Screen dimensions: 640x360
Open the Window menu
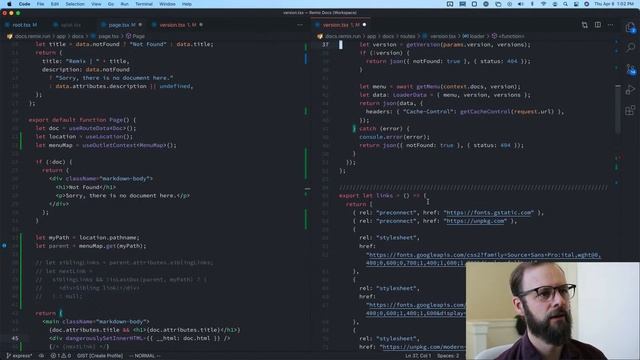tap(167, 4)
